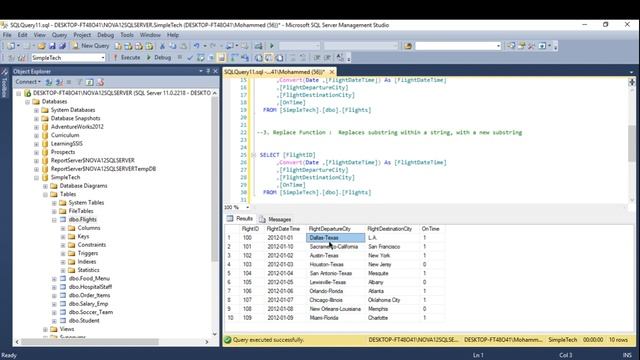Viewport: 640px width, 360px height.
Task: Click the Increase Indent icon
Action: pos(327,58)
